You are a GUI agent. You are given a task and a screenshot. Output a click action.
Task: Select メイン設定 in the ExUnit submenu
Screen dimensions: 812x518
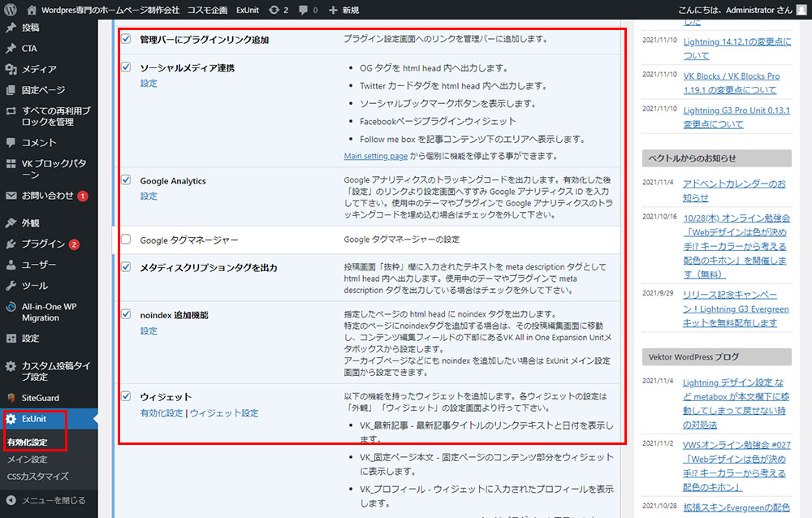click(27, 460)
